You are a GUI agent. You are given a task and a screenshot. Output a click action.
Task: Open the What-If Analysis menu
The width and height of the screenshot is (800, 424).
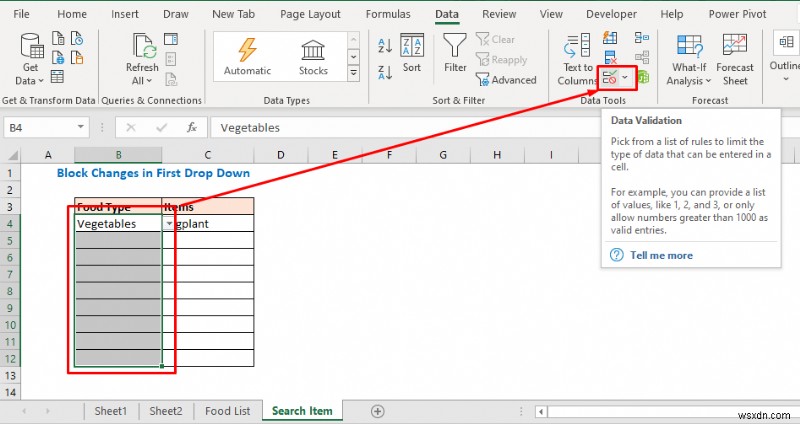689,59
